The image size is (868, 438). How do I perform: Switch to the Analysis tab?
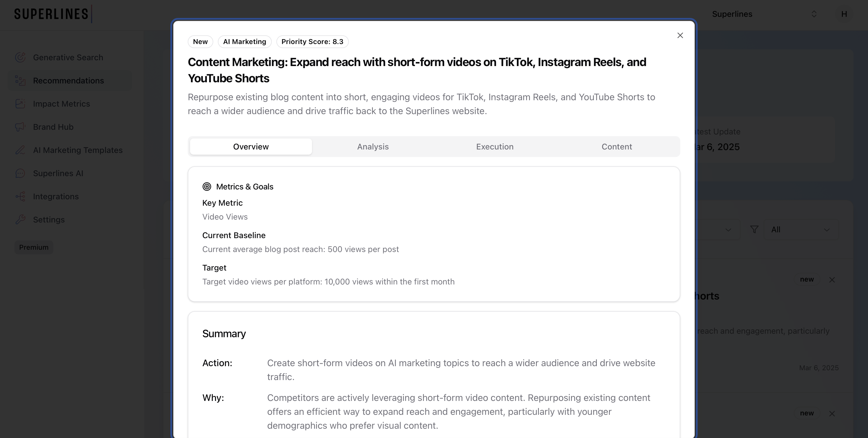point(373,147)
